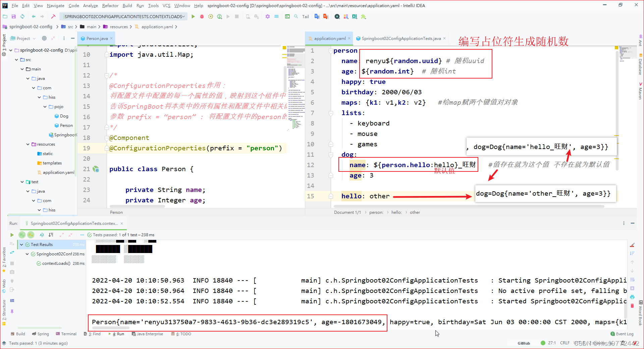Collapse the springboot-02-config root node
Image resolution: width=644 pixels, height=349 pixels.
click(11, 50)
